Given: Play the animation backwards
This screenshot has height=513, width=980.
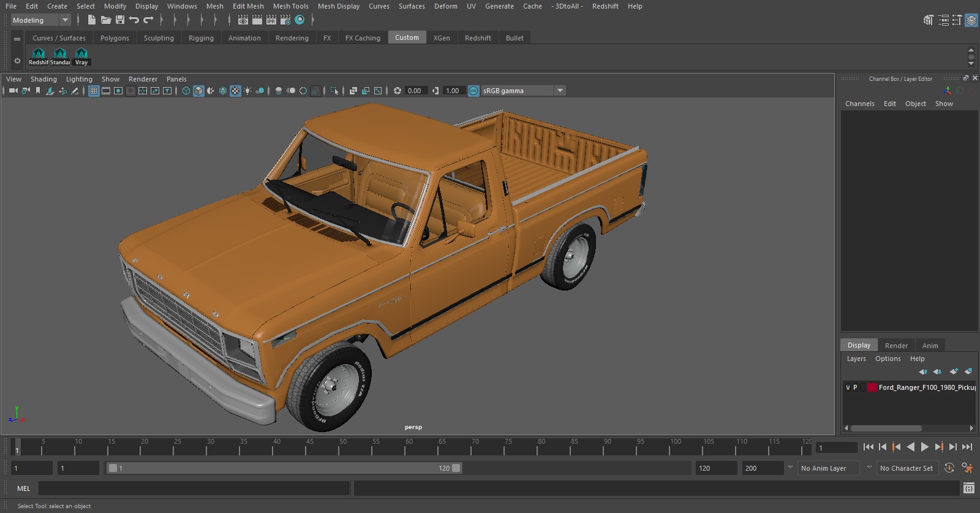Looking at the screenshot, I should [x=911, y=447].
